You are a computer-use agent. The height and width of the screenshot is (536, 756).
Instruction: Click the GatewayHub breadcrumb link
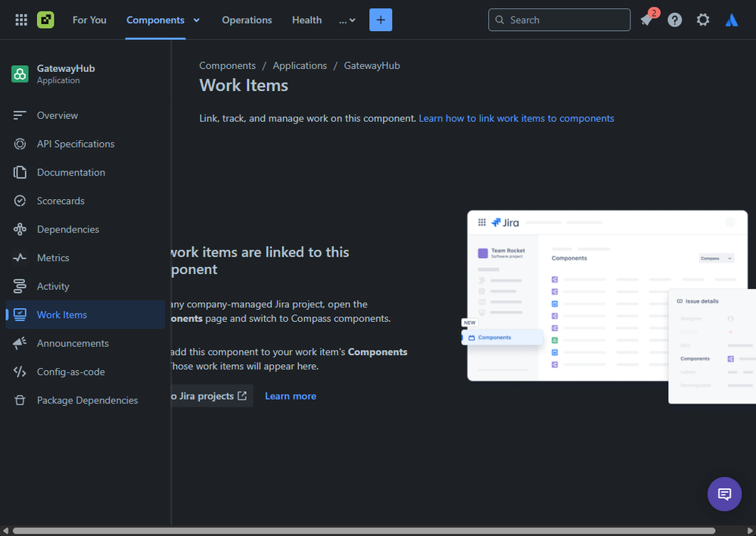[x=372, y=66]
